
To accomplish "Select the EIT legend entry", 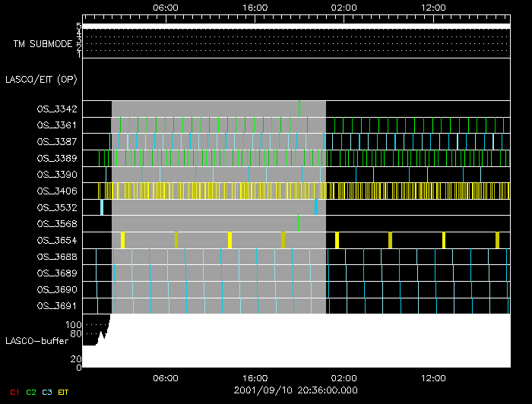I will pos(64,392).
